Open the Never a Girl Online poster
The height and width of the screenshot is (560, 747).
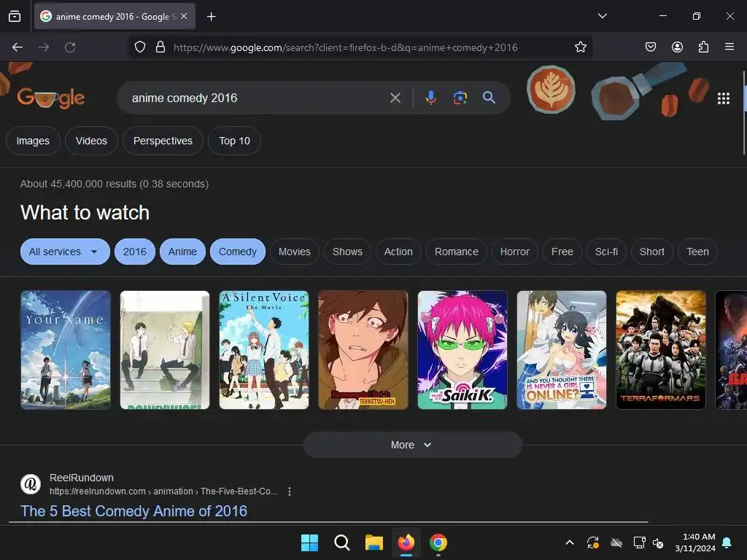click(562, 350)
